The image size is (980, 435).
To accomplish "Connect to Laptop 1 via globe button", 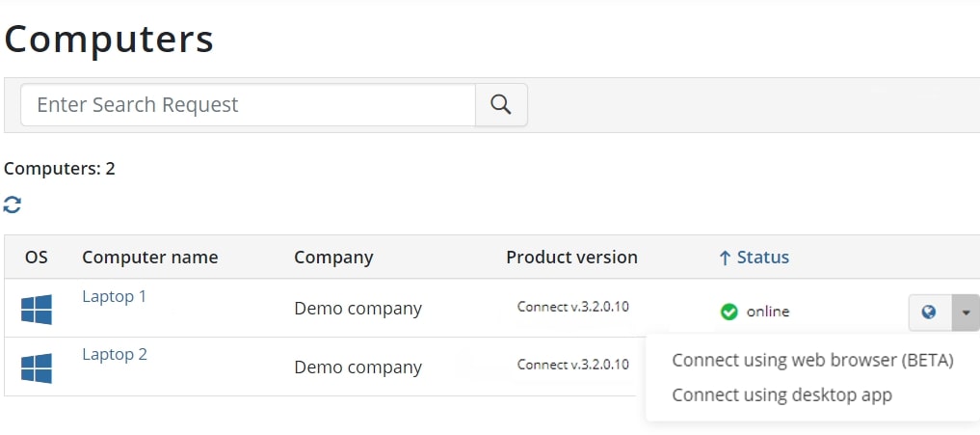I will (929, 312).
